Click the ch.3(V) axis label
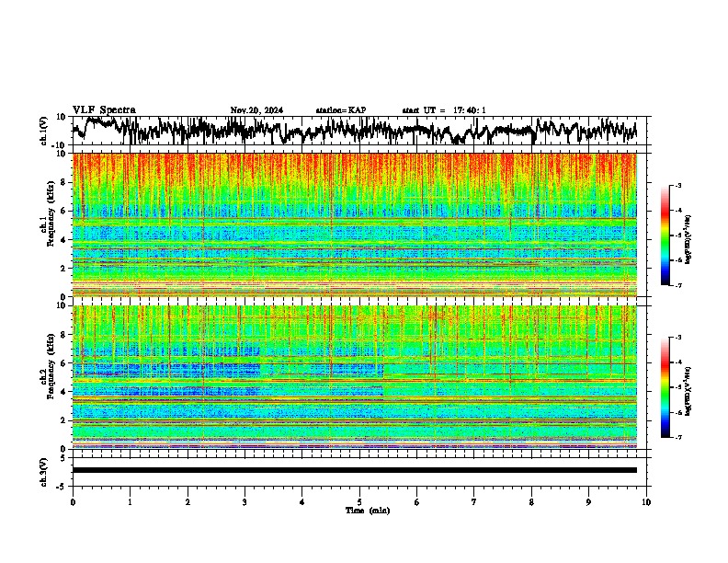 point(44,472)
